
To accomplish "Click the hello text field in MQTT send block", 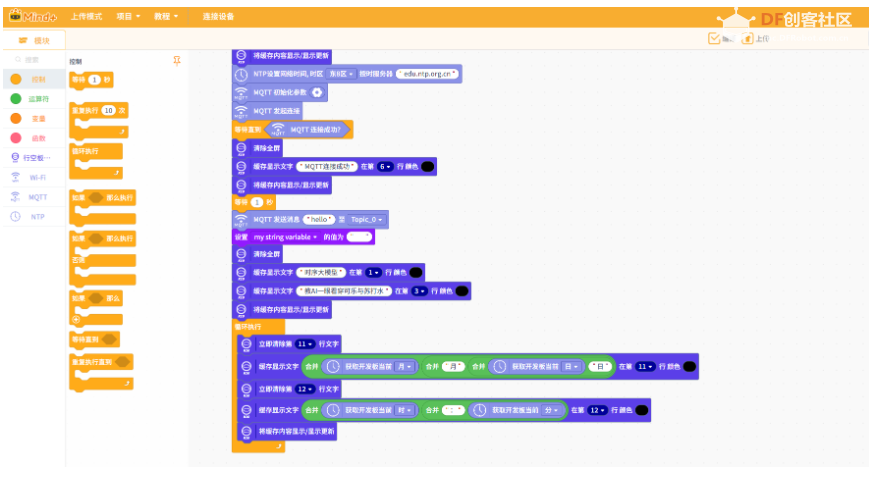I will tap(319, 219).
